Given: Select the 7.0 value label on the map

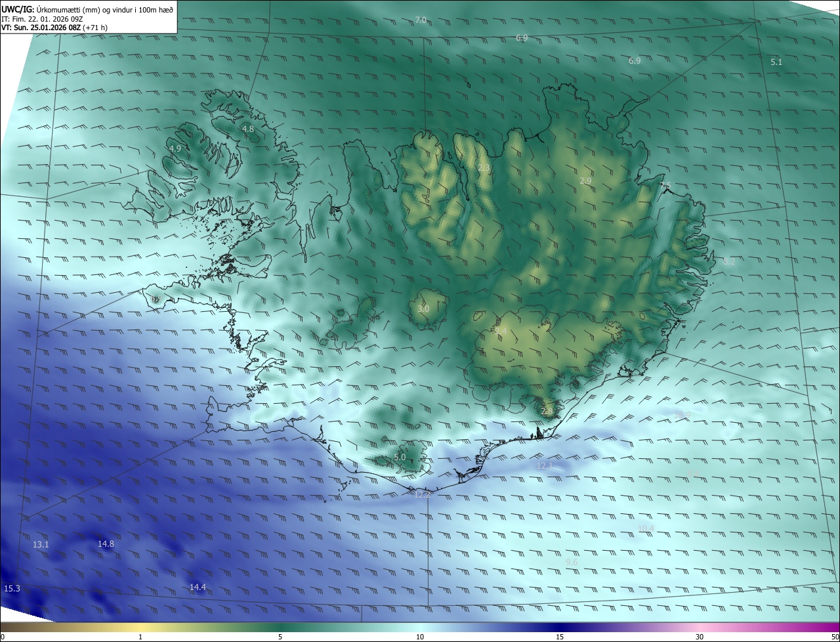Looking at the screenshot, I should [421, 20].
